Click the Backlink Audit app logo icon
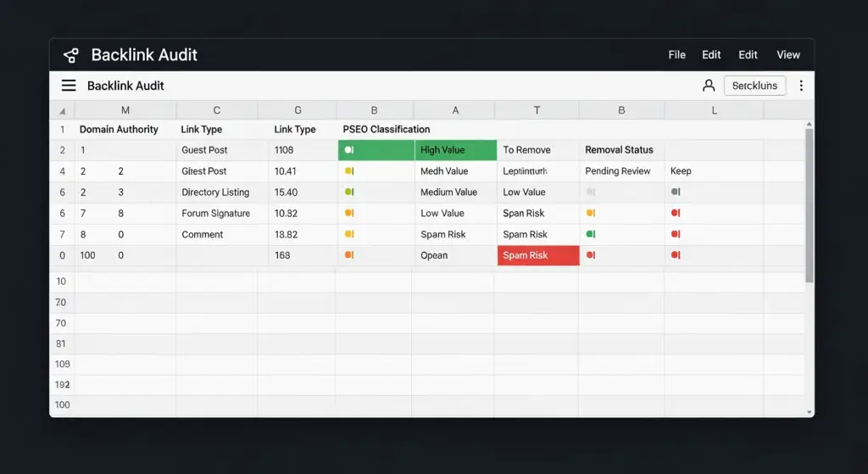Image resolution: width=868 pixels, height=474 pixels. (x=71, y=55)
